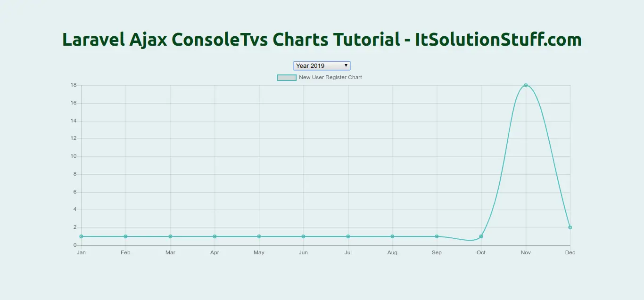Click the '10' y-axis label

click(x=74, y=156)
